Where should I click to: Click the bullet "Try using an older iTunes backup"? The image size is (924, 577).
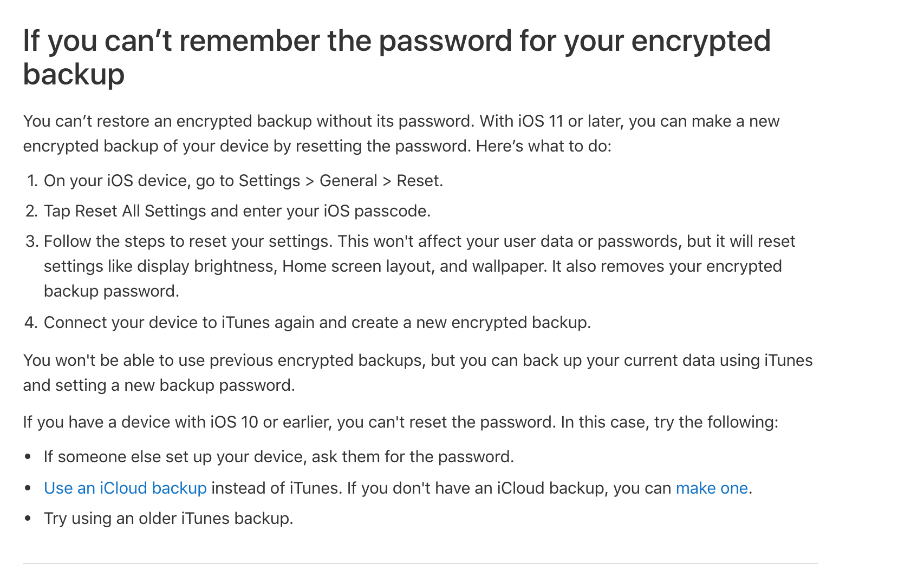[168, 519]
